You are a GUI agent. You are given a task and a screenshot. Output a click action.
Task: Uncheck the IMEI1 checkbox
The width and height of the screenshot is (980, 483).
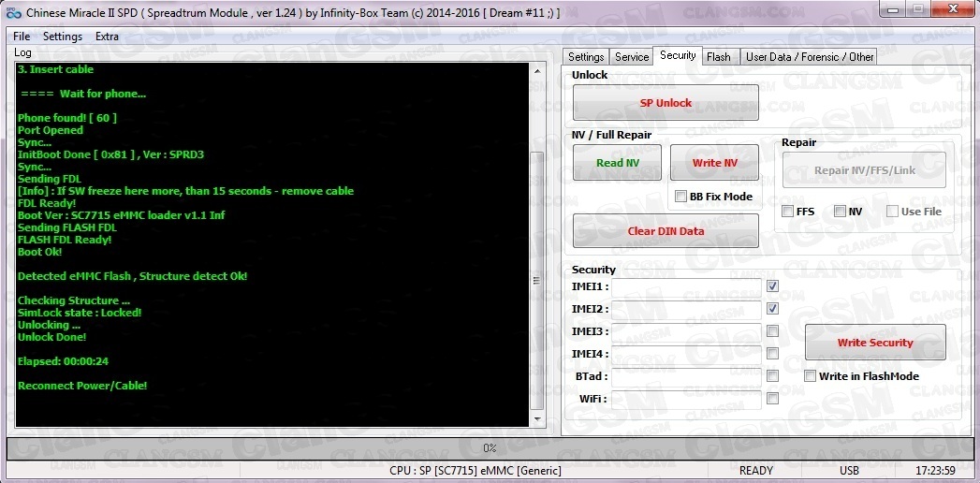(772, 286)
